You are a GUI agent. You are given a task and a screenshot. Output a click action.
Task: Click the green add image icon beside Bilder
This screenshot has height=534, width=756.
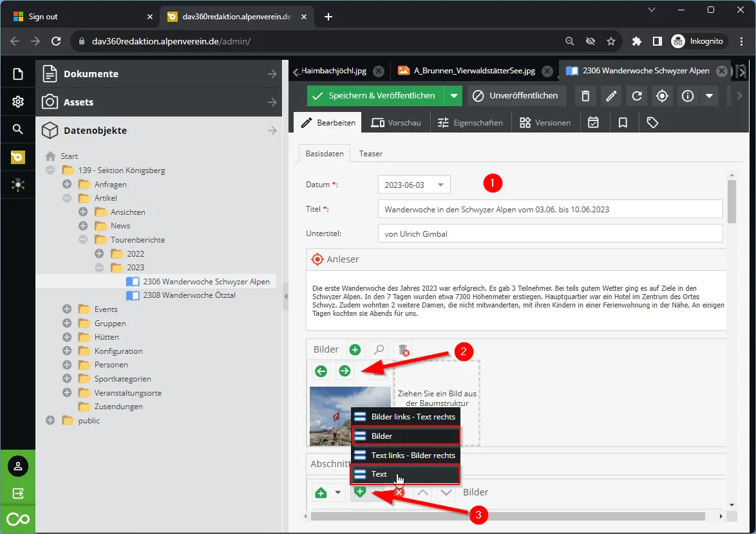[355, 349]
